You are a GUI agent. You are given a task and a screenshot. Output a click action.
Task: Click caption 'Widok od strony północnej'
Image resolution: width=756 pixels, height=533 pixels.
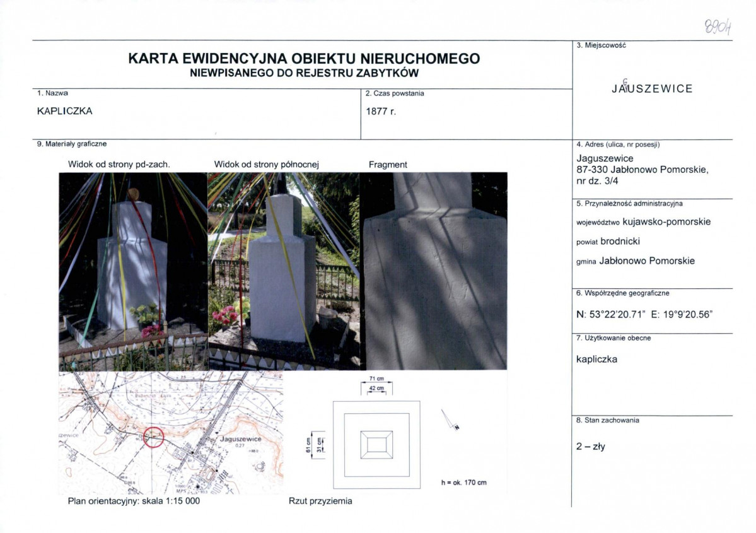(x=267, y=165)
